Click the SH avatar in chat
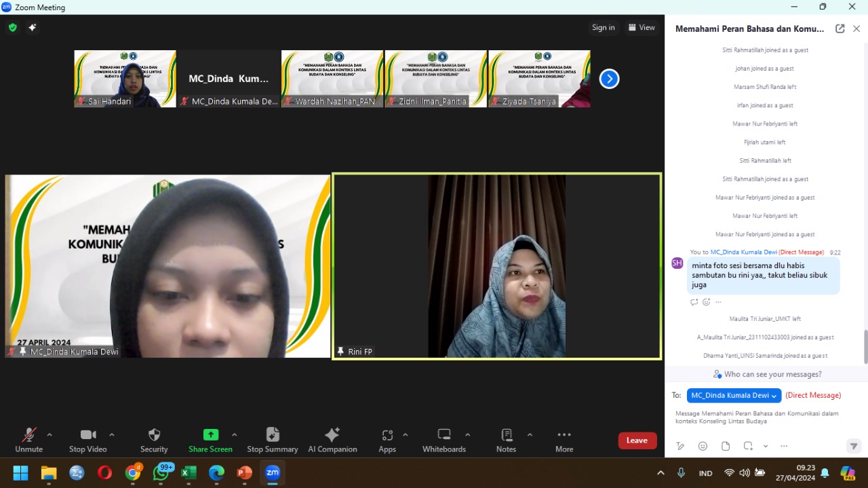 tap(677, 263)
